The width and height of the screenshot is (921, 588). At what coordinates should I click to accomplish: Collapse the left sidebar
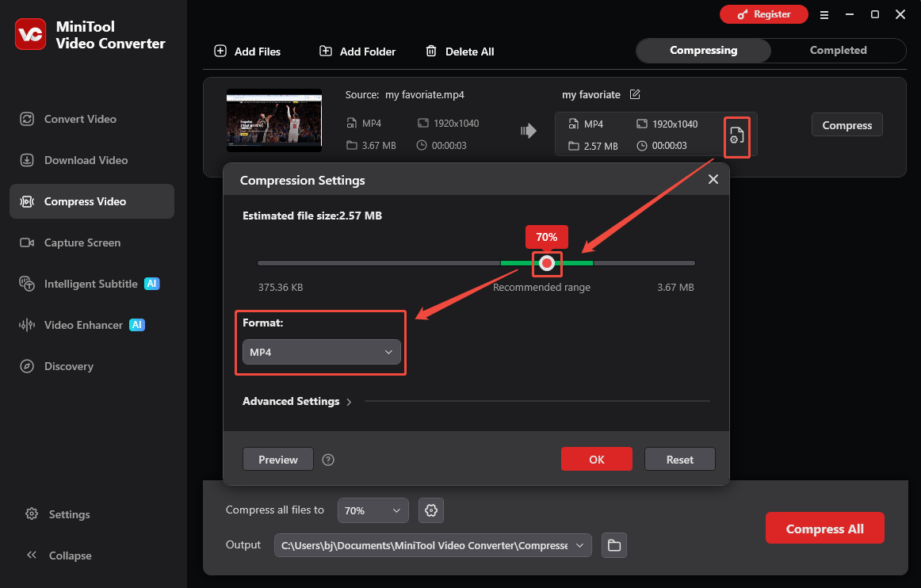pyautogui.click(x=59, y=555)
